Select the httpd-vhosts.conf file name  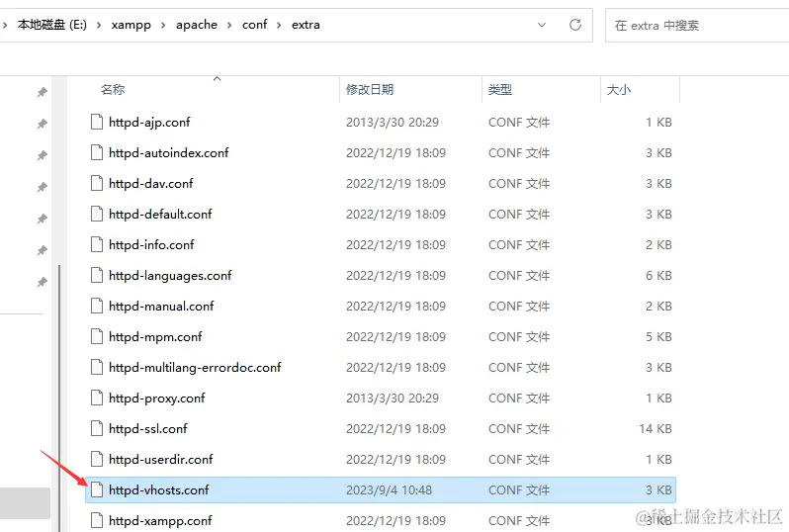pyautogui.click(x=158, y=489)
